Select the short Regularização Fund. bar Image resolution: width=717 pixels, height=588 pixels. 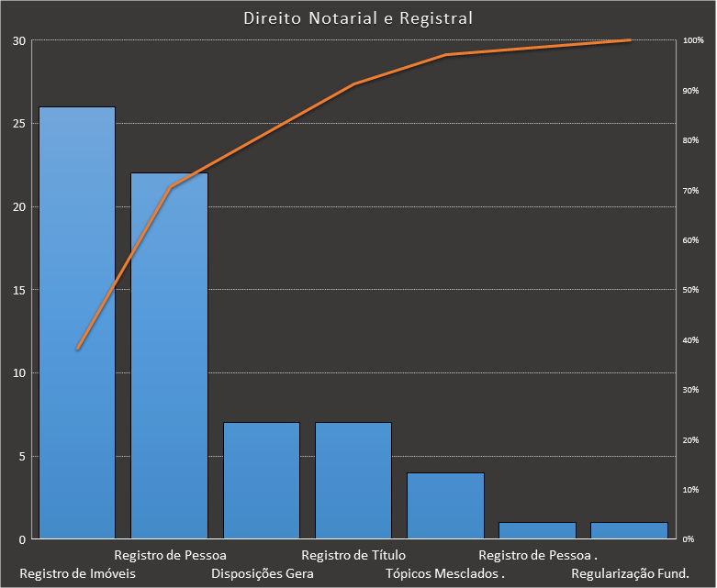629,530
